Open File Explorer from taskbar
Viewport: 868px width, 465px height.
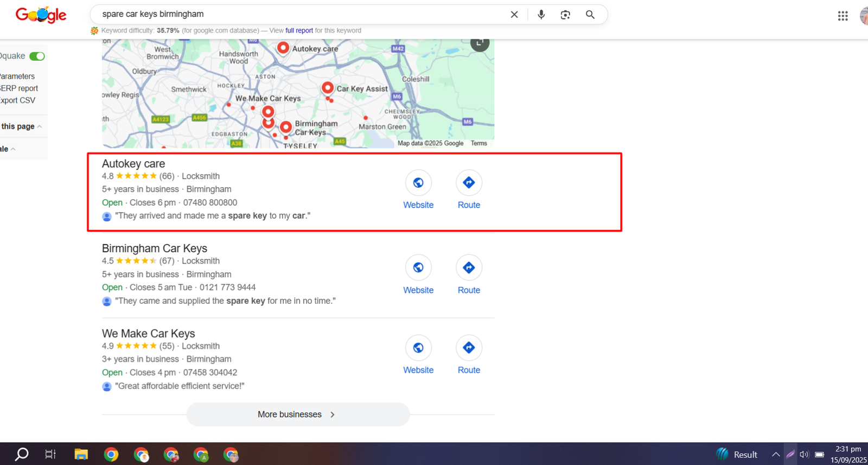point(81,455)
